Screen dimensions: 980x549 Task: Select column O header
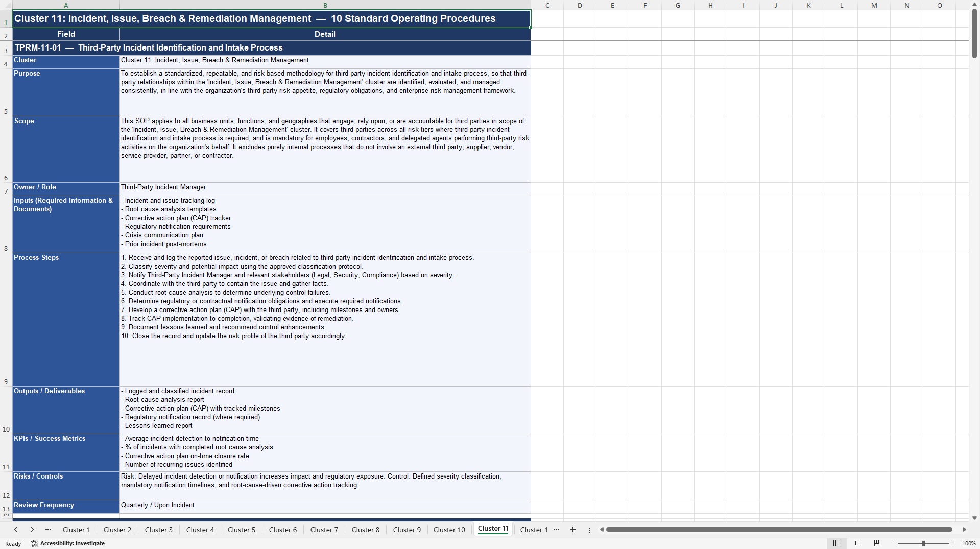pyautogui.click(x=940, y=5)
